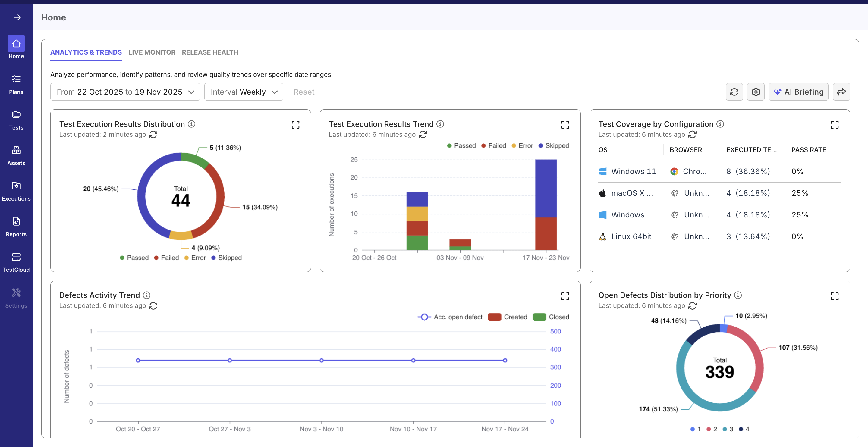
Task: Expand Test Coverage by Configuration to fullscreen
Action: coord(835,125)
